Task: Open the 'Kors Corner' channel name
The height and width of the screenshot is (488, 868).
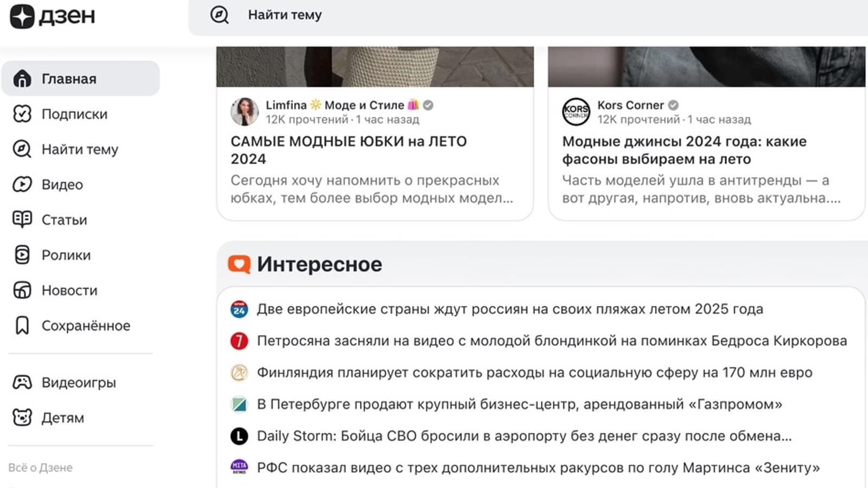Action: [630, 105]
